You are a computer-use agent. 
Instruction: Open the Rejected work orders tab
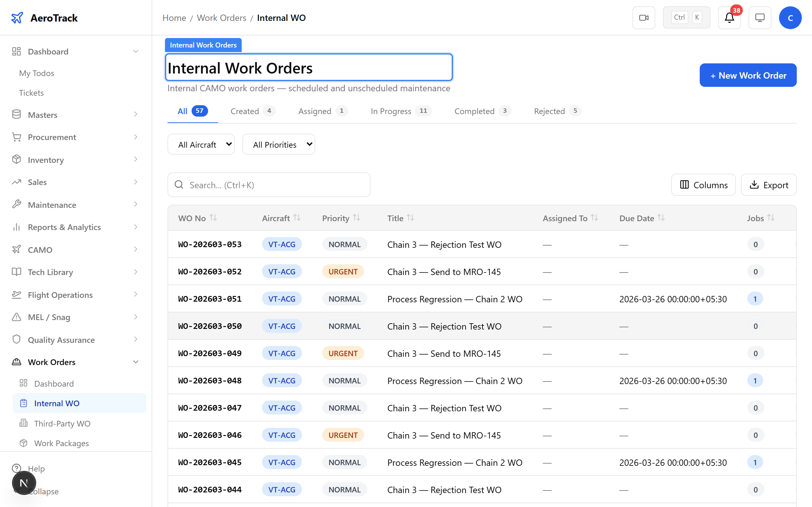549,111
